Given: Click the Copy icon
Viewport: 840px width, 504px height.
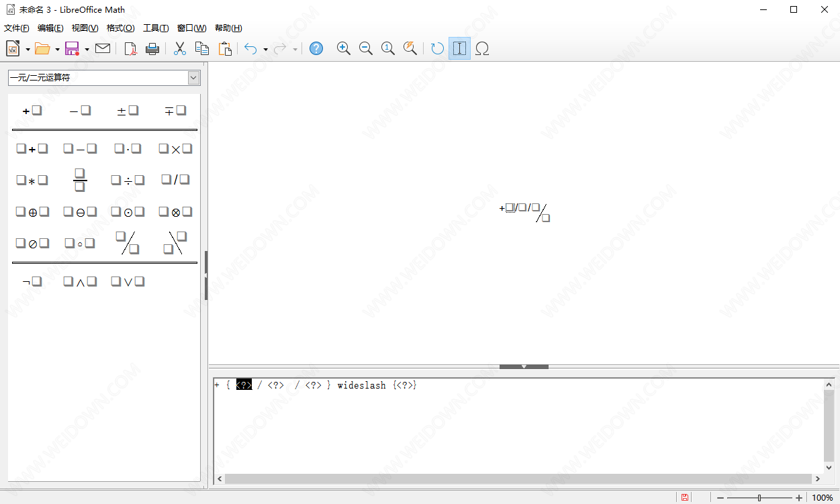Looking at the screenshot, I should (201, 48).
